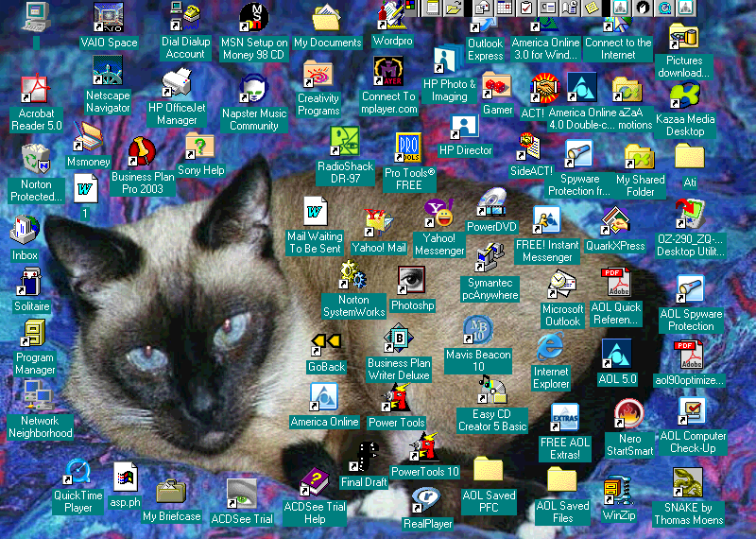Open the Gamer folder shortcut
This screenshot has height=539, width=756.
pyautogui.click(x=496, y=86)
